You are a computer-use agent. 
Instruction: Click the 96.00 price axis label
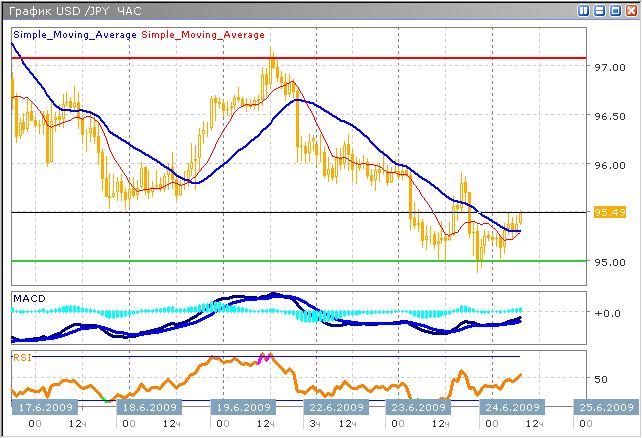[x=609, y=165]
